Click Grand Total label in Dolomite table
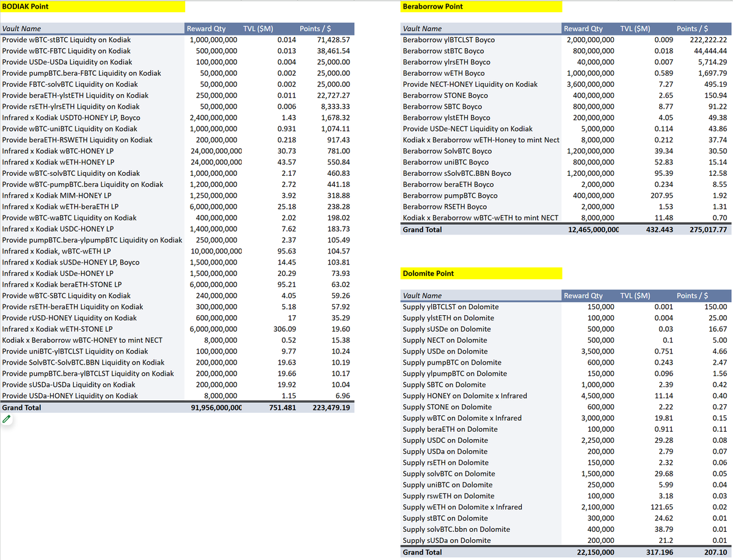This screenshot has width=733, height=560. tap(422, 553)
